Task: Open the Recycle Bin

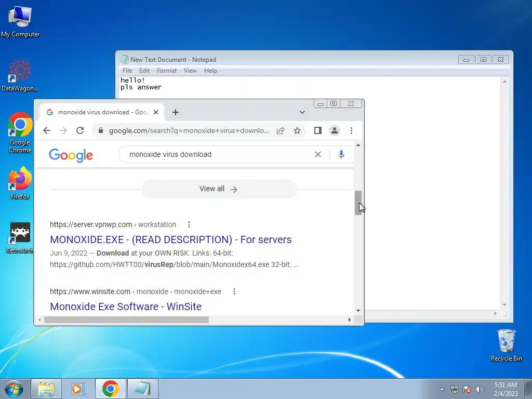Action: (506, 345)
